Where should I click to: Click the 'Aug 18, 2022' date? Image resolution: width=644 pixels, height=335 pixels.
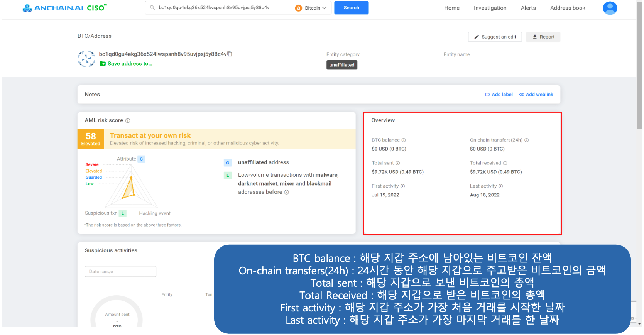coord(485,195)
